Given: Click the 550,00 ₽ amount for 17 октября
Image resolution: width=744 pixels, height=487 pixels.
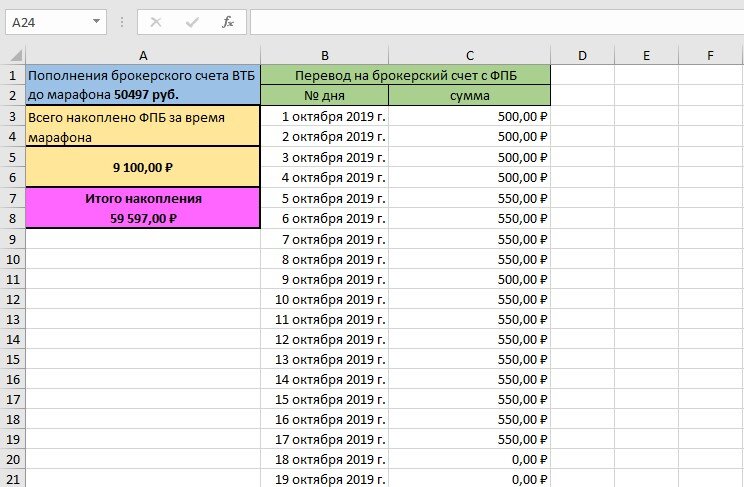Looking at the screenshot, I should 470,440.
